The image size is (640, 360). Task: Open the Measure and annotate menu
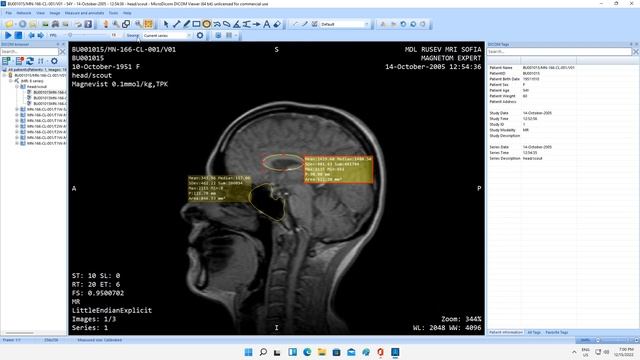[84, 13]
